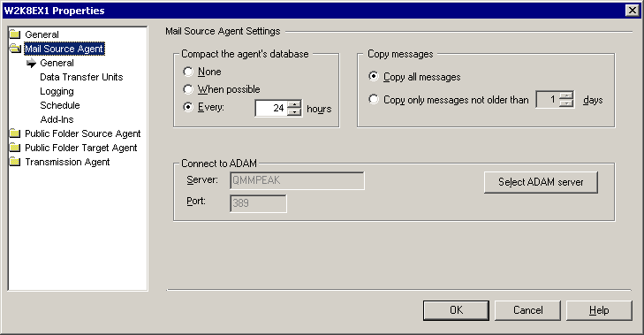The height and width of the screenshot is (335, 644).
Task: Decrease the compaction hours value by one
Action: pos(294,112)
